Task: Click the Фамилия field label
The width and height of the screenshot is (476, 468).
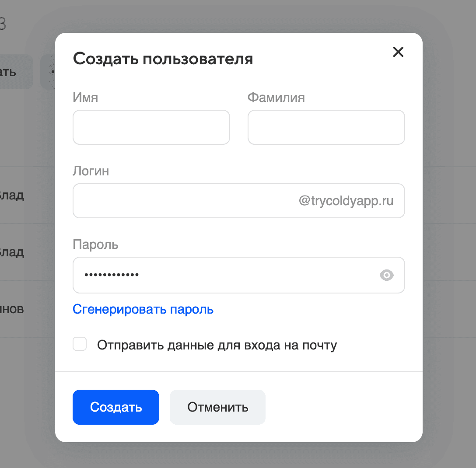Action: pos(276,98)
